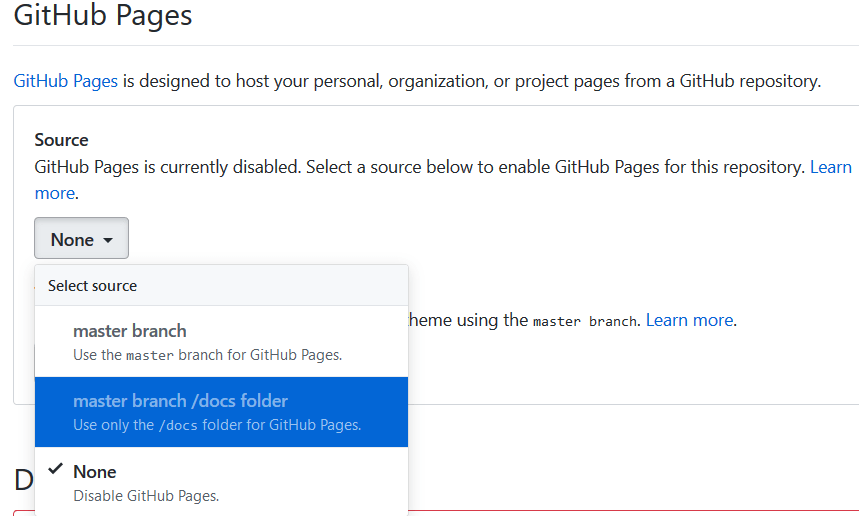Viewport: 859px width, 516px height.
Task: Click Learn link at end of Source text
Action: 830,167
